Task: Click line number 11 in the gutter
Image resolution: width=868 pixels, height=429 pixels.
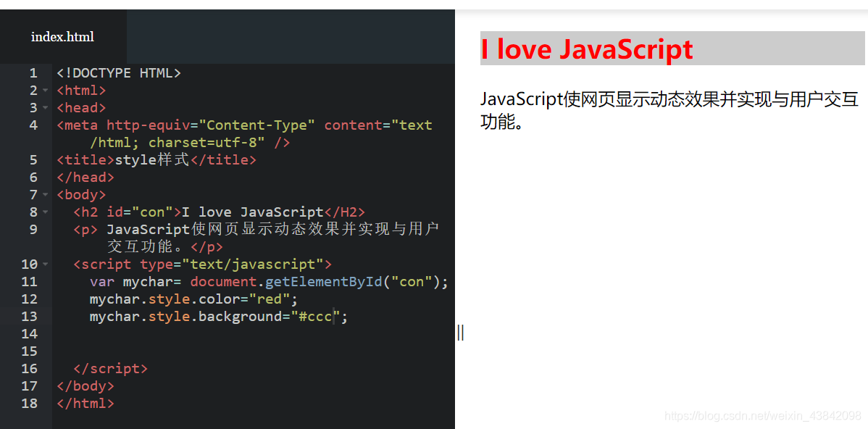Action: tap(29, 282)
